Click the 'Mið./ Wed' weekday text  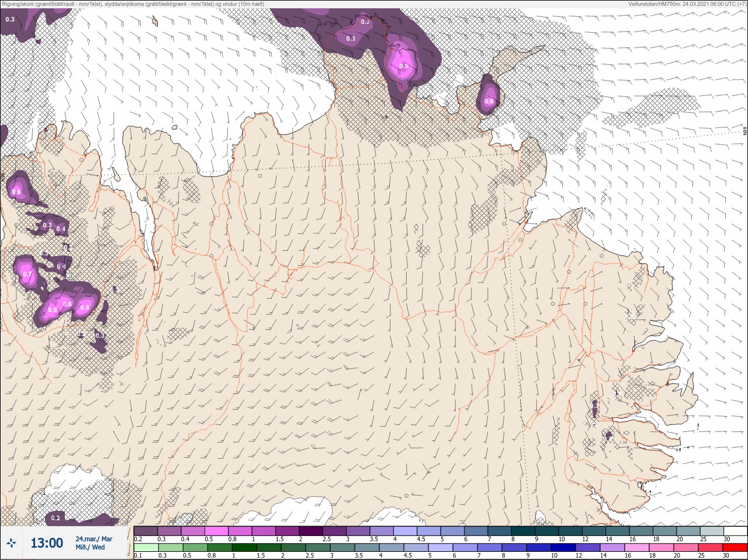pyautogui.click(x=91, y=548)
